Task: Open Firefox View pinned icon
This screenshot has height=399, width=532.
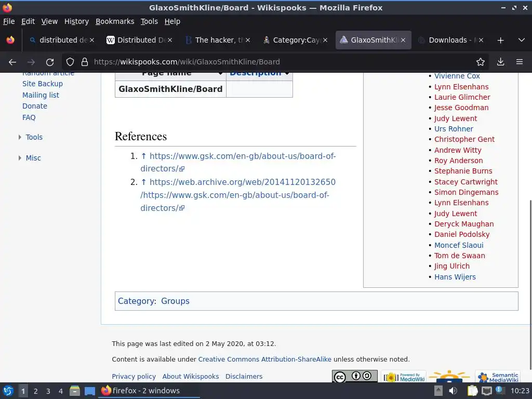Action: point(10,40)
